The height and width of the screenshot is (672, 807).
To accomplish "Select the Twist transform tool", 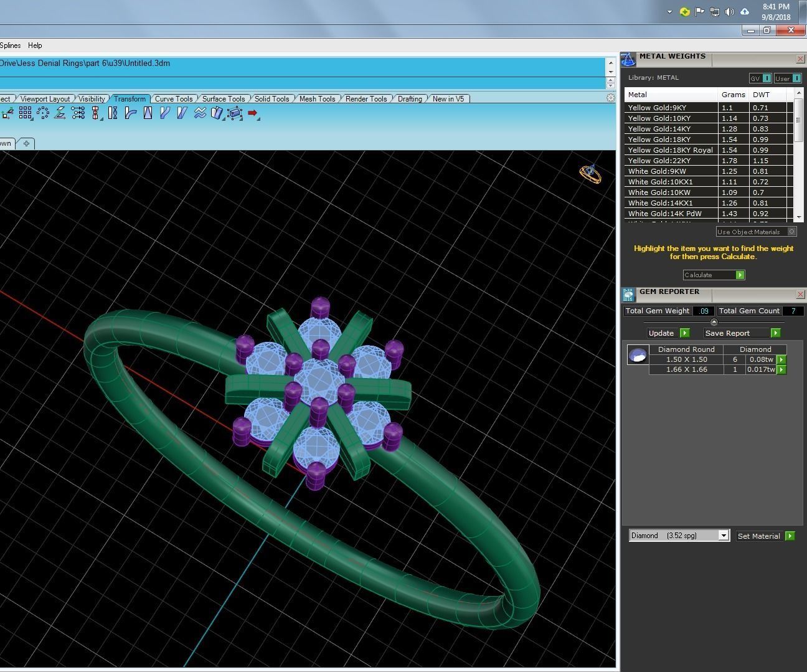I will click(x=113, y=113).
